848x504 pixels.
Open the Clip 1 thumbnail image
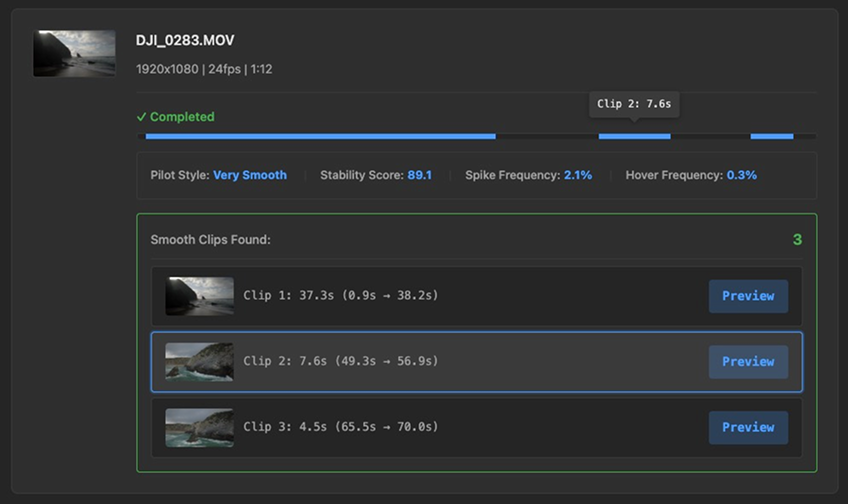pos(199,296)
